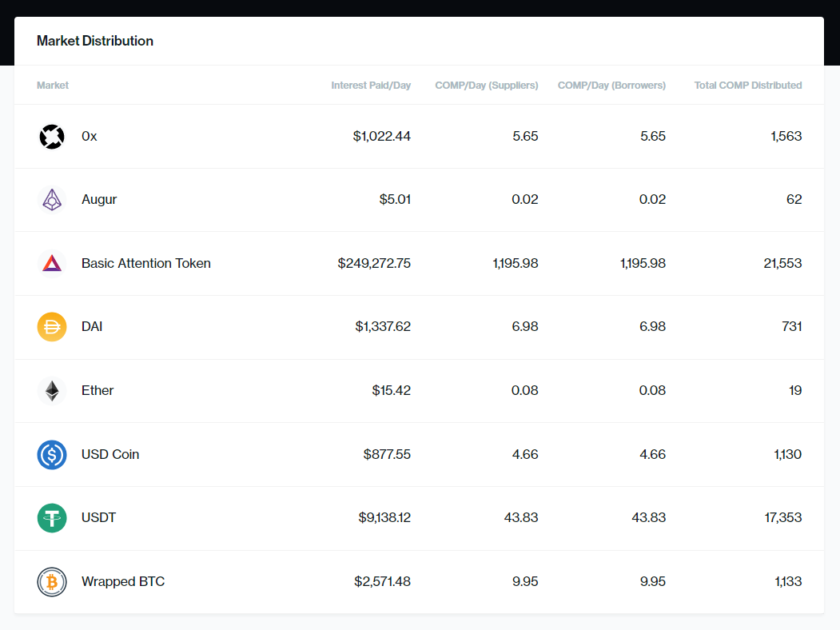The height and width of the screenshot is (630, 840).
Task: Open the USDT market name
Action: coord(98,517)
